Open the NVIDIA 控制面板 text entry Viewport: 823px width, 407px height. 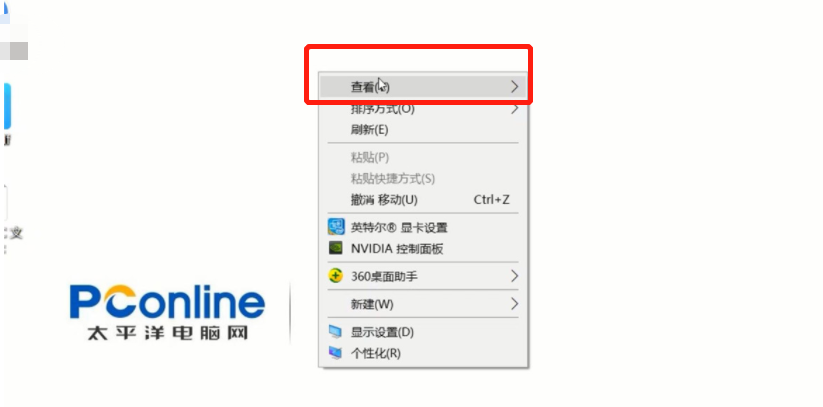click(x=397, y=248)
